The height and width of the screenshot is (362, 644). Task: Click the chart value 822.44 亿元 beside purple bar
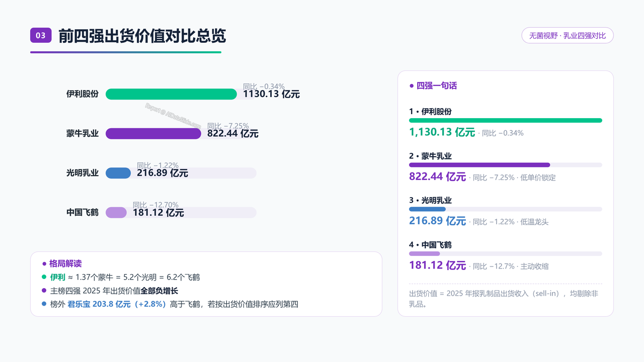pyautogui.click(x=233, y=134)
